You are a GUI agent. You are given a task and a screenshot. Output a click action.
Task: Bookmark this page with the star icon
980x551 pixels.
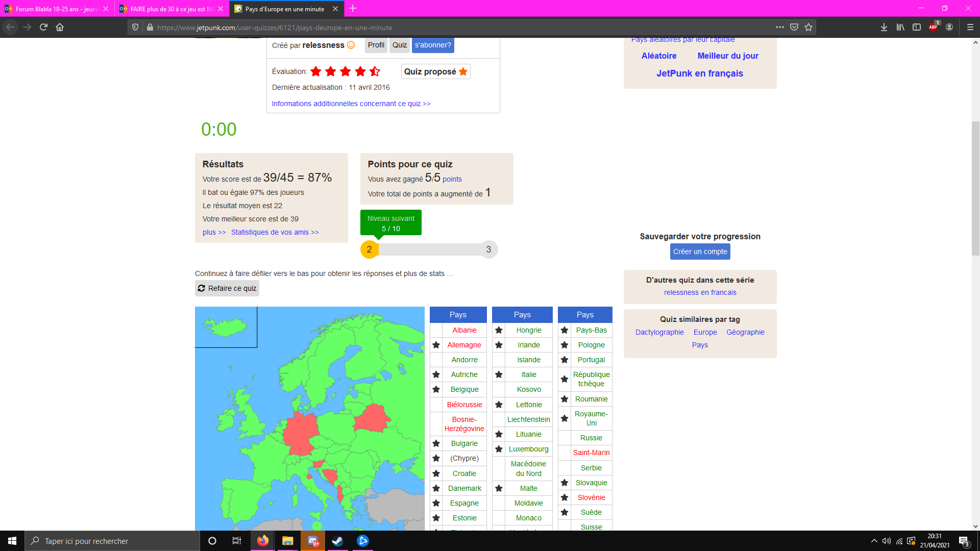tap(808, 28)
